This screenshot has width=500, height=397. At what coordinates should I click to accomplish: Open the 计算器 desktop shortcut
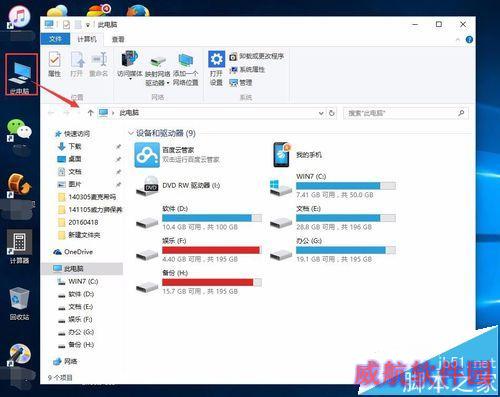20,247
